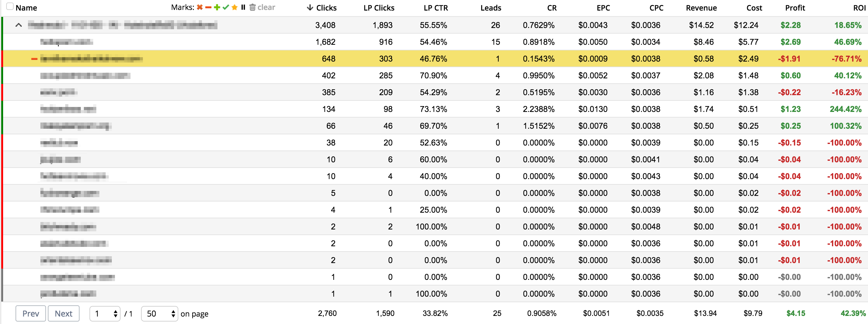Sort by the CPC column header
Image resolution: width=868 pixels, height=324 pixels.
point(656,8)
